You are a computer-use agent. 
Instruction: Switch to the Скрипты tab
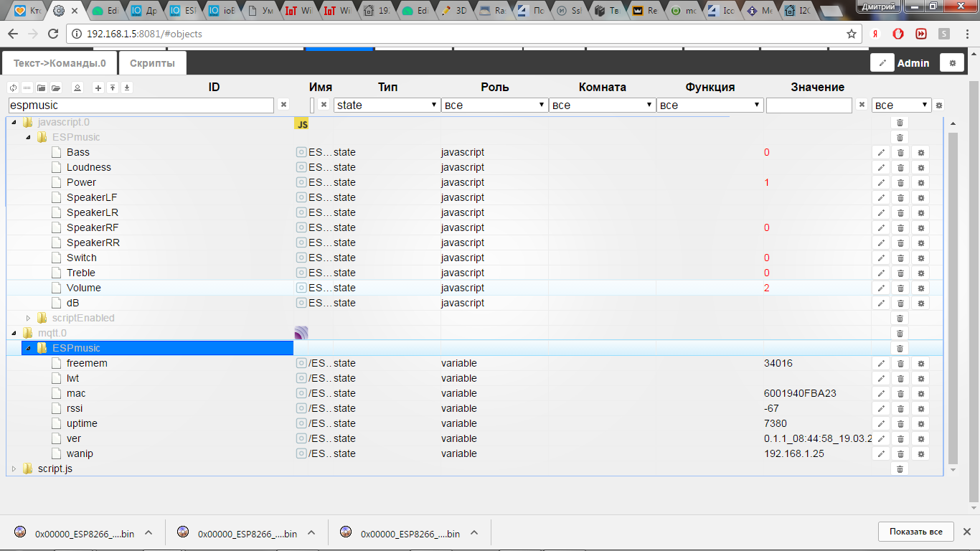point(152,63)
